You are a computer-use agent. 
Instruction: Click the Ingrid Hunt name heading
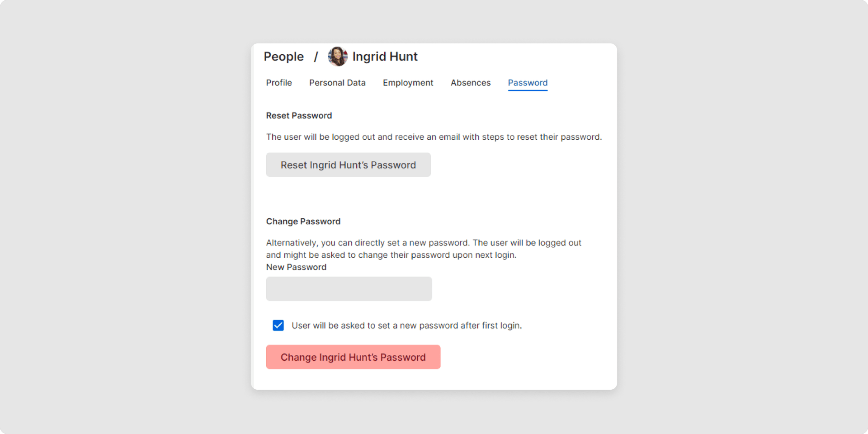[x=385, y=57]
